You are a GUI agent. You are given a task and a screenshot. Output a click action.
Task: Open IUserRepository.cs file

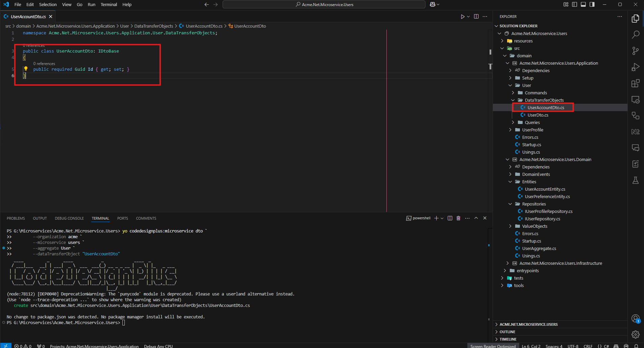tap(543, 219)
